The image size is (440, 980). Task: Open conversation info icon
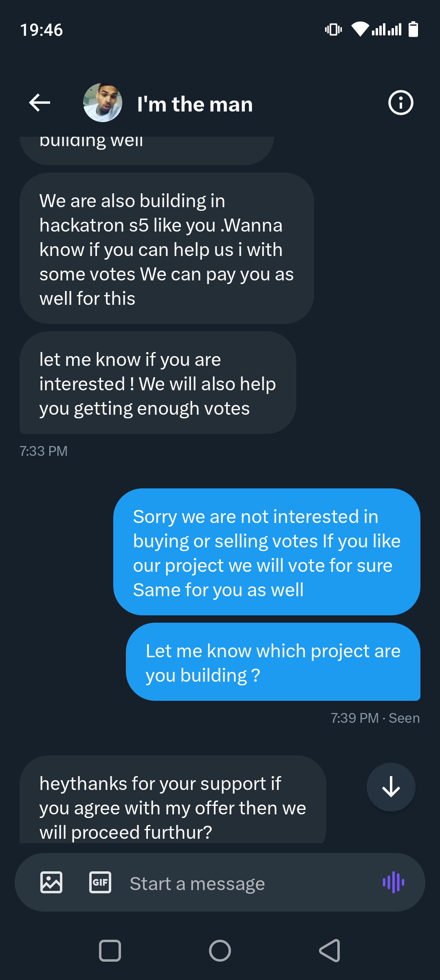(400, 103)
